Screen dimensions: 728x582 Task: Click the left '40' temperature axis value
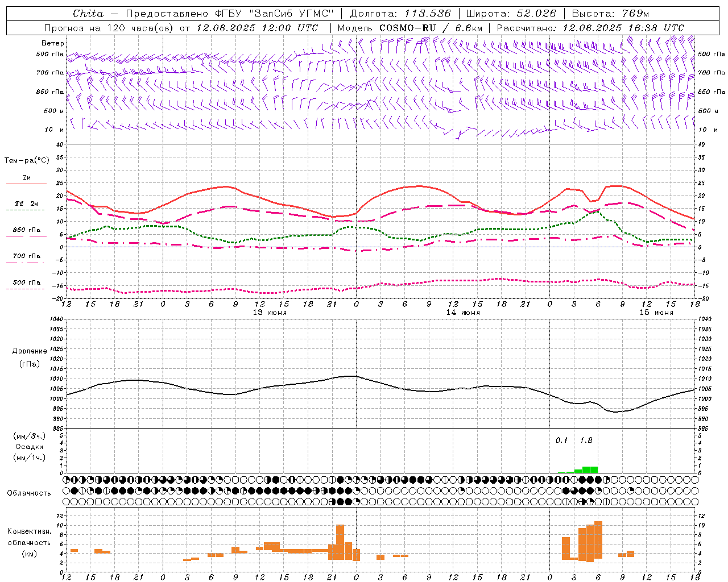[60, 144]
